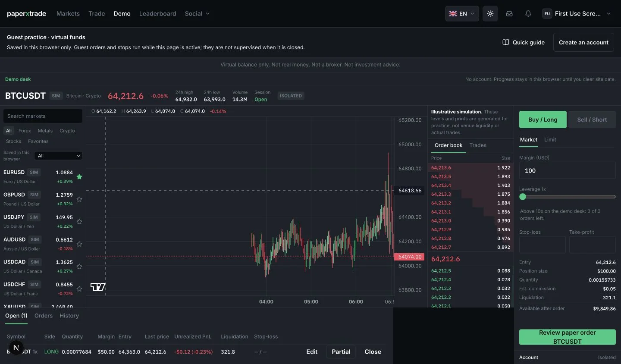Open the notifications bell

pos(528,14)
